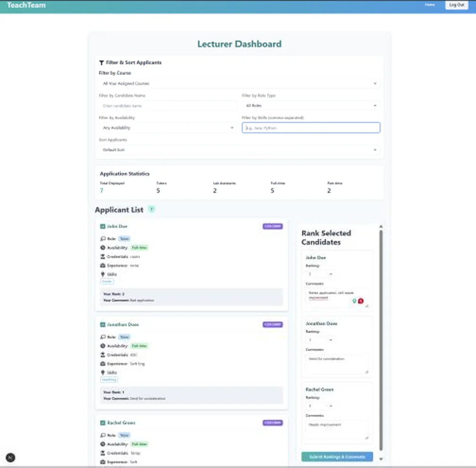
Task: Open the Ranking dropdown for John Doe
Action: [320, 274]
